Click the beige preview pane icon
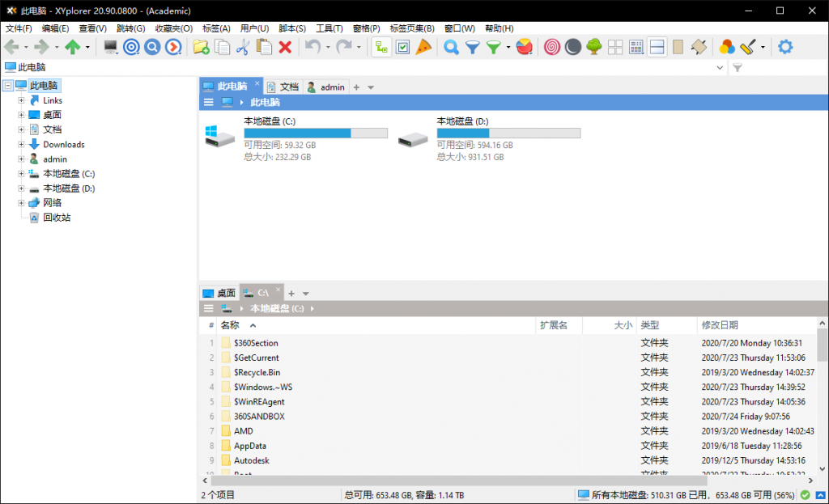 [678, 47]
